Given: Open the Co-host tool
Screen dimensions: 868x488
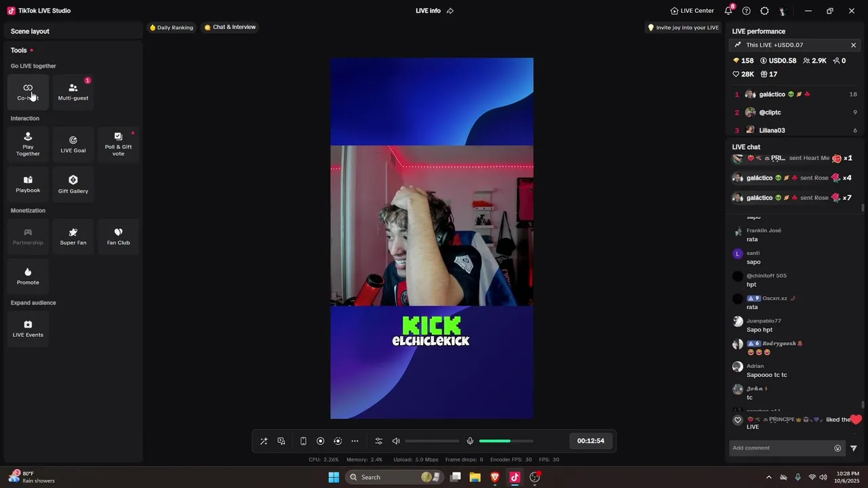Looking at the screenshot, I should tap(28, 92).
